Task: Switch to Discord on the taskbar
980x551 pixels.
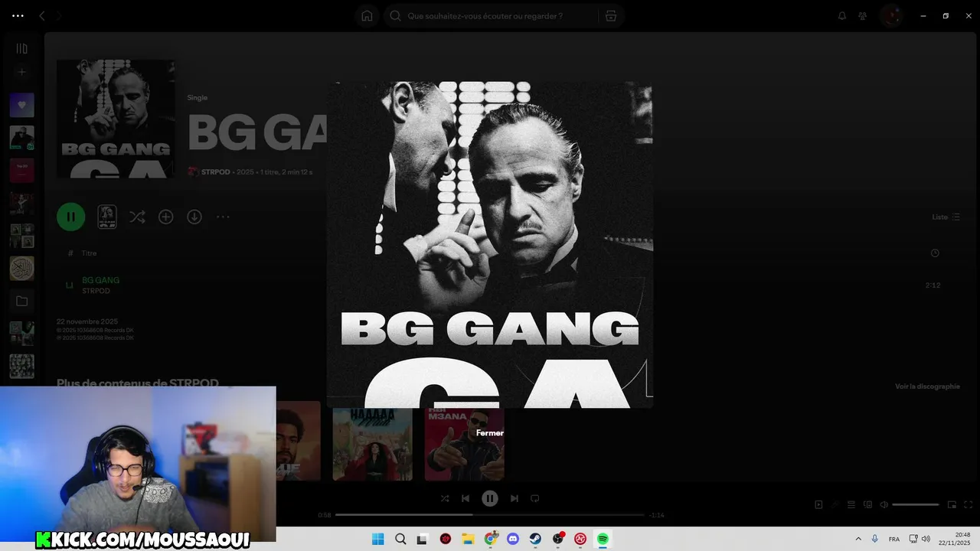Action: [x=513, y=540]
